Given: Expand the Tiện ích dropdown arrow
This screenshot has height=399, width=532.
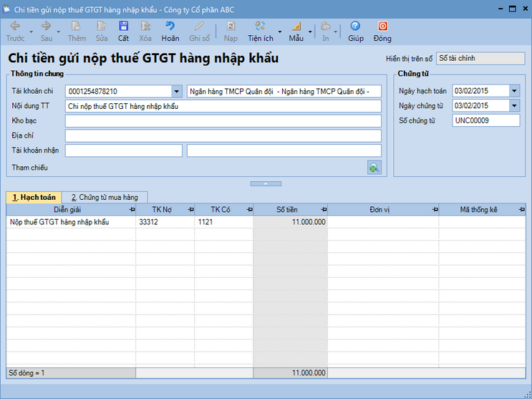Looking at the screenshot, I should pos(280,32).
